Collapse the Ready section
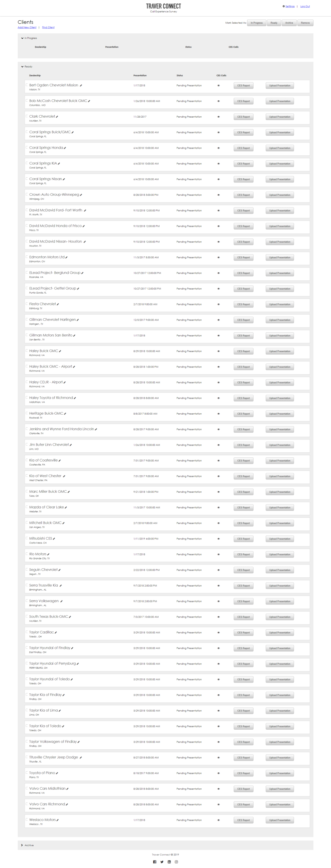Viewport: 331px width, 868px height. click(22, 66)
